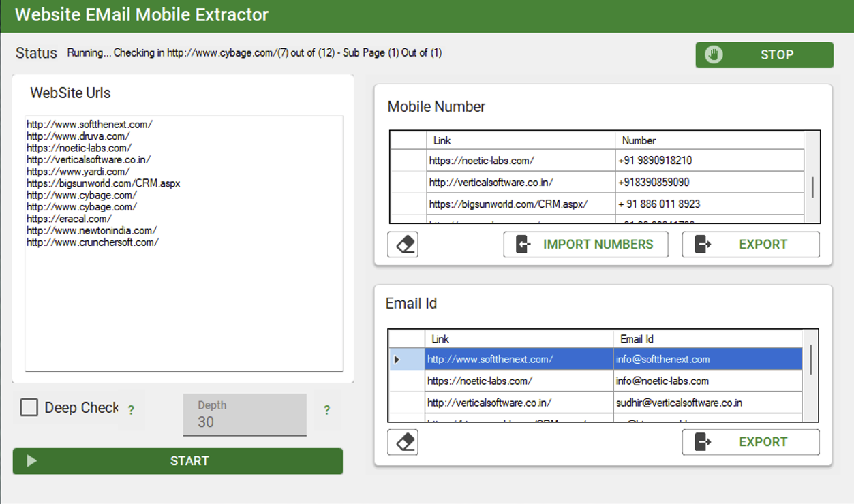Click the hand icon on the Stop button
The height and width of the screenshot is (504, 854).
pos(714,55)
